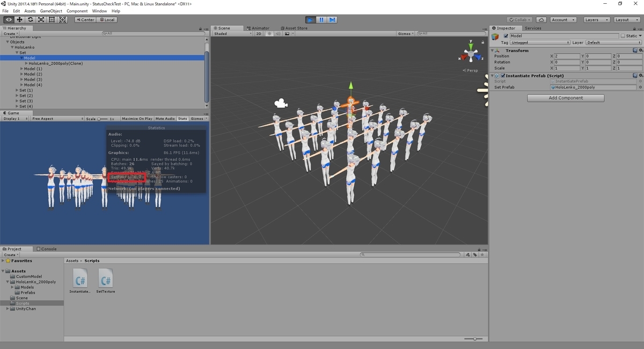Click the Model GameObject cube icon
Viewport: 644px width, 349px height.
(x=495, y=37)
